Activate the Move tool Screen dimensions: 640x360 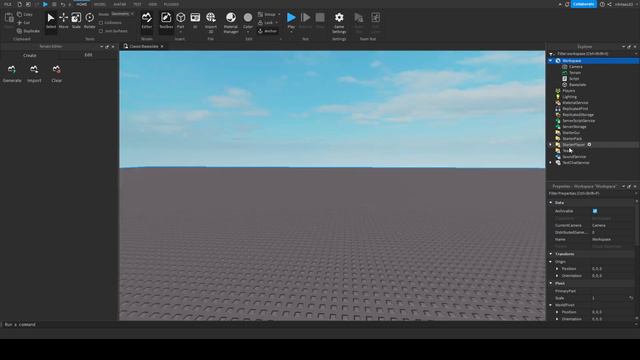coord(63,21)
